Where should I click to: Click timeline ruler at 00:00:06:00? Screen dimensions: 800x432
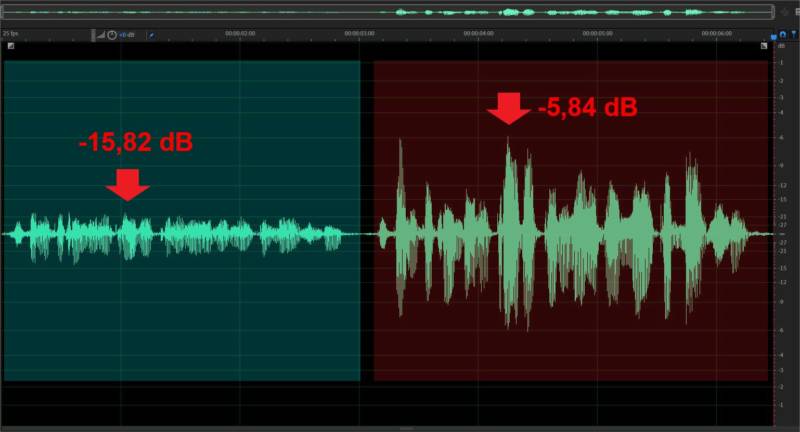pos(717,33)
